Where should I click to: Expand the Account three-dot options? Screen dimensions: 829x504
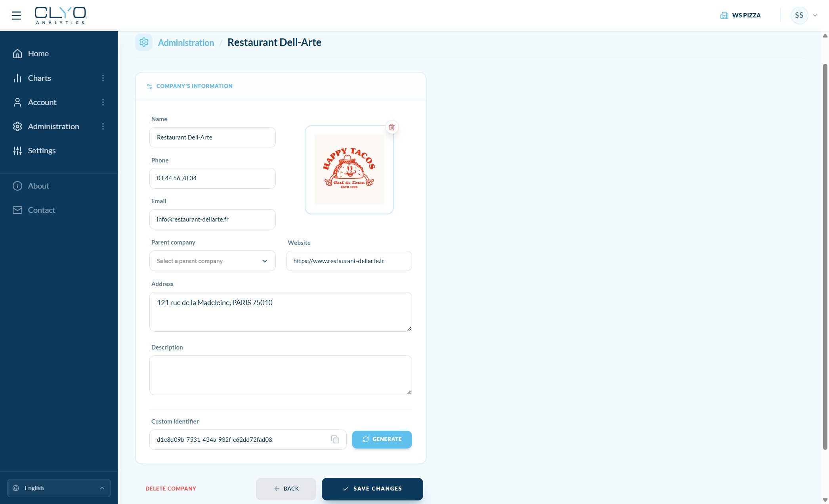click(103, 102)
